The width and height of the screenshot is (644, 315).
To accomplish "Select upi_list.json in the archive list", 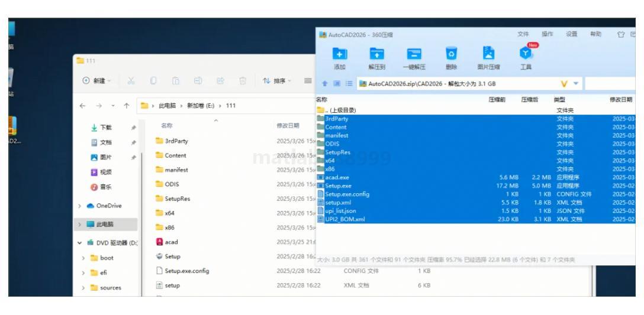I will coord(476,211).
